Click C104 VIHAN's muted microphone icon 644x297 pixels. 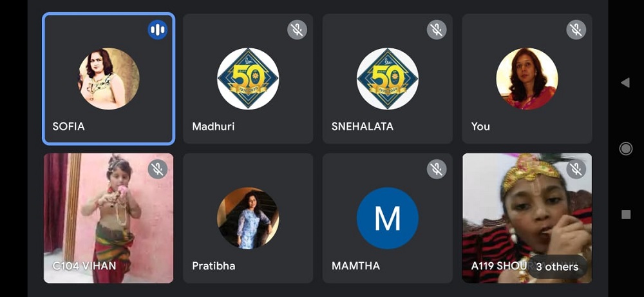[158, 169]
